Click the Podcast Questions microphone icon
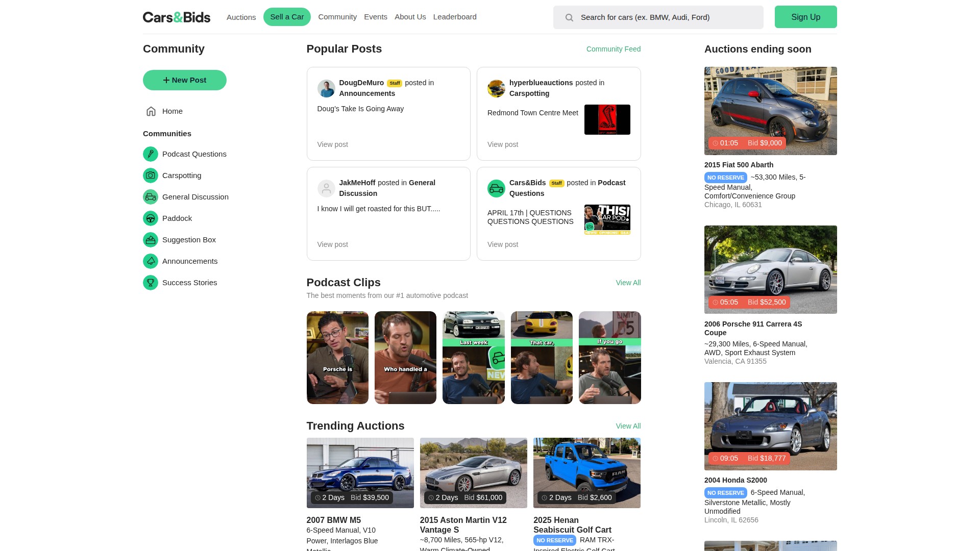Image resolution: width=980 pixels, height=551 pixels. [151, 154]
